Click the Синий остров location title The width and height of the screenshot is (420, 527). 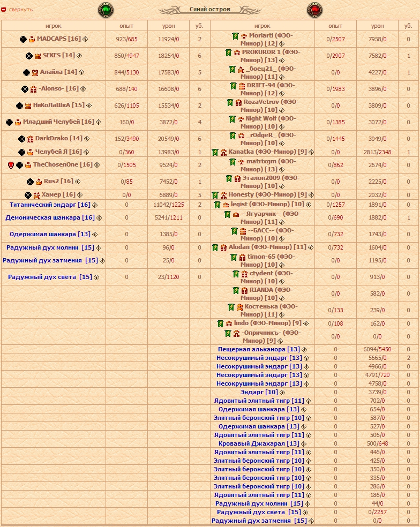[210, 10]
